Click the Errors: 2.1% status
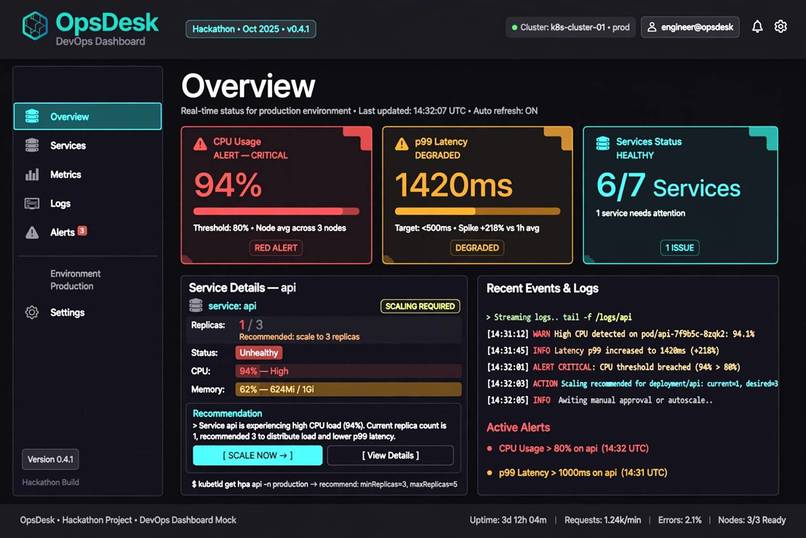The image size is (806, 538). [x=680, y=520]
